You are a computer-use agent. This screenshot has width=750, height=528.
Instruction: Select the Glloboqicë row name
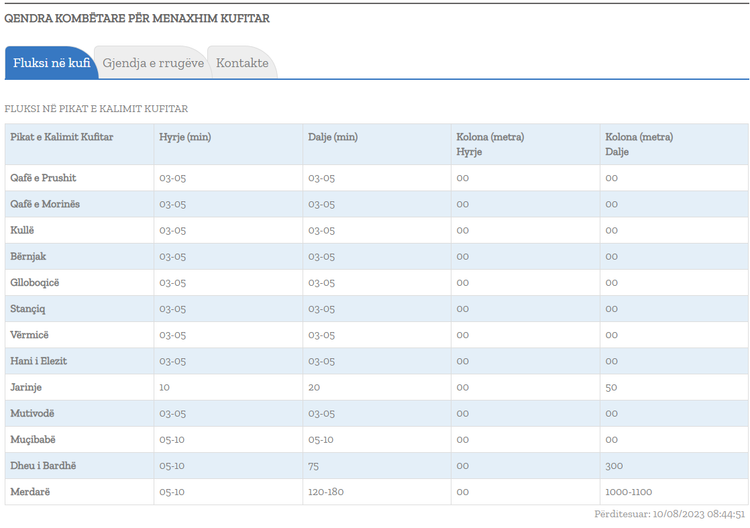point(35,283)
